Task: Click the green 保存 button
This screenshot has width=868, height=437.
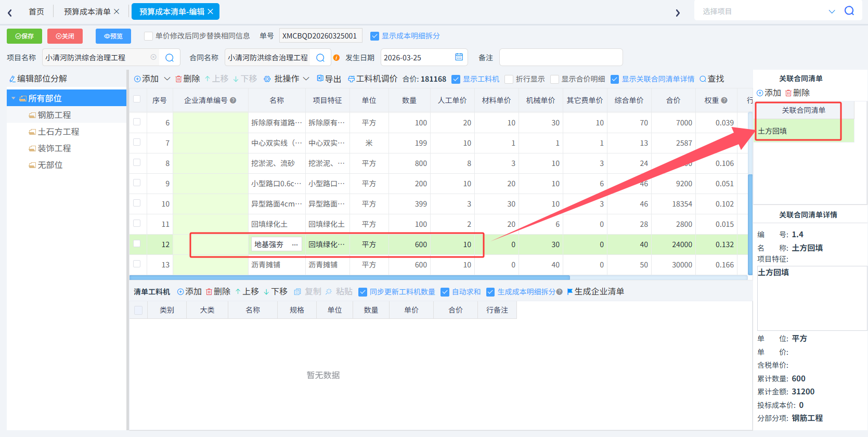Action: (24, 36)
